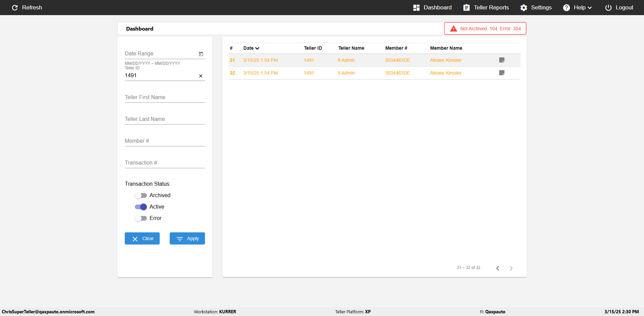644x316 pixels.
Task: Click the Member Name column header
Action: [446, 48]
